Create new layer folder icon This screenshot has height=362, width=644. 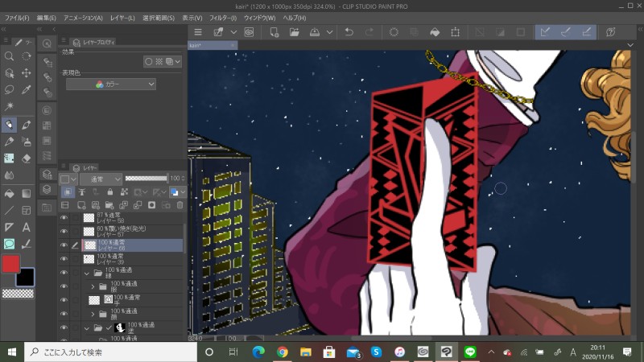click(x=109, y=205)
